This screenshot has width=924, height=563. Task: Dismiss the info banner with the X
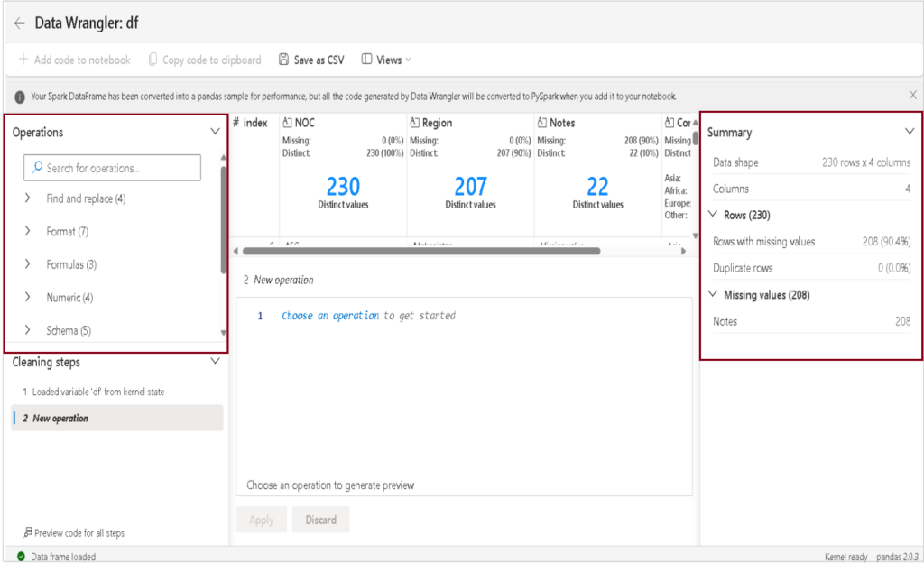(x=912, y=95)
